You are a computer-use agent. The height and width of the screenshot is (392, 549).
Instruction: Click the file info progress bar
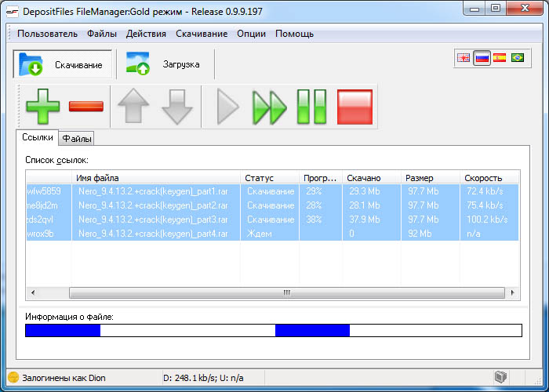[274, 330]
